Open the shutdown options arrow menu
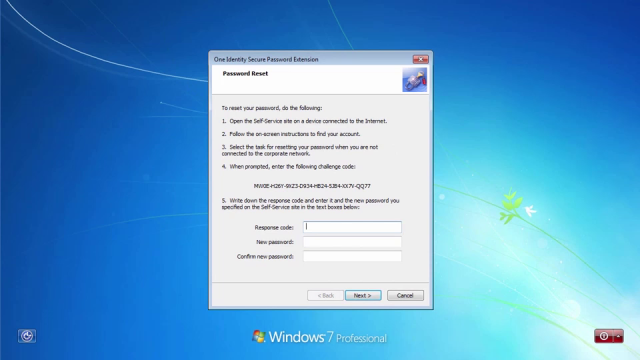The height and width of the screenshot is (360, 640). pos(618,336)
